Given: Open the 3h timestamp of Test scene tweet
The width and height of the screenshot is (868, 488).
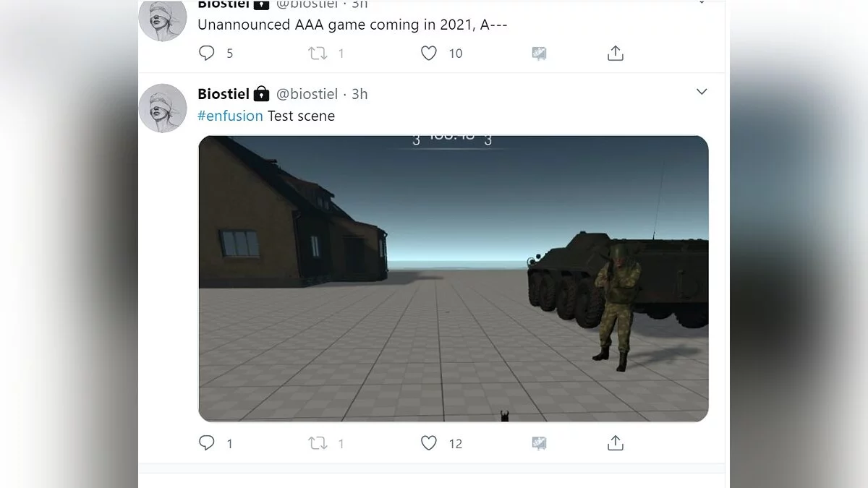Looking at the screenshot, I should point(359,94).
